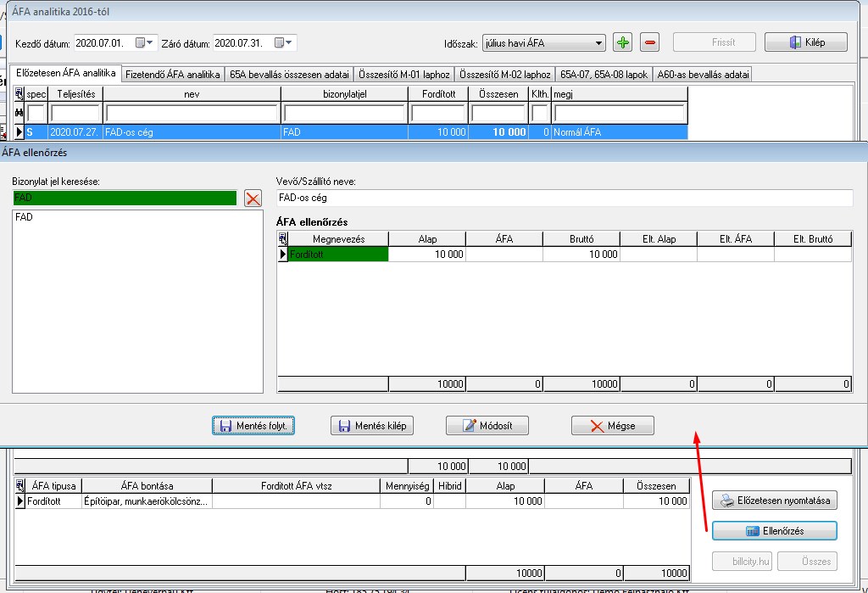Click filter box under Klth. column

540,113
